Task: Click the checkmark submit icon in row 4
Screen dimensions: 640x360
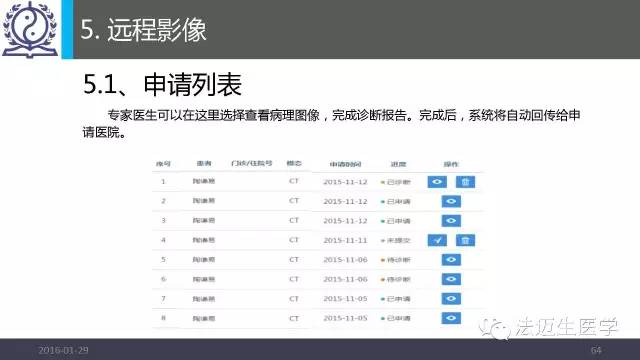Action: [x=437, y=240]
